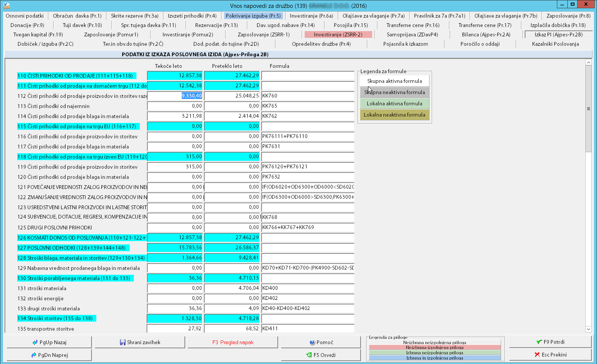Click row 114 Tekoče leto value 3.211,98
The image size is (597, 364).
click(175, 116)
